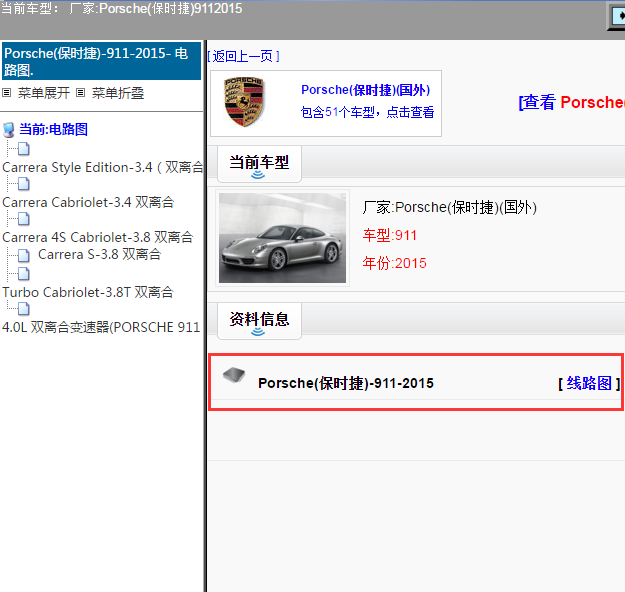Select the 资料信息 tab
Image resolution: width=625 pixels, height=592 pixels.
[x=259, y=321]
